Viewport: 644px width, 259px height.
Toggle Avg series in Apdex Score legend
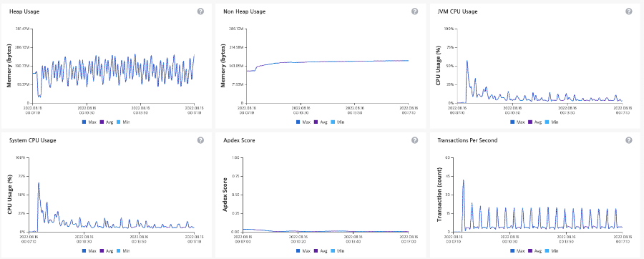pos(321,251)
